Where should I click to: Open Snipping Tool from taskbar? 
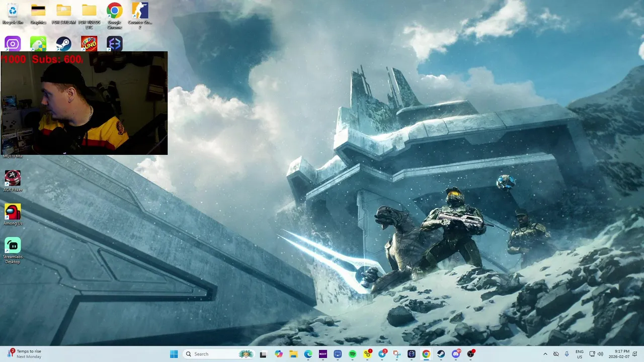(397, 354)
